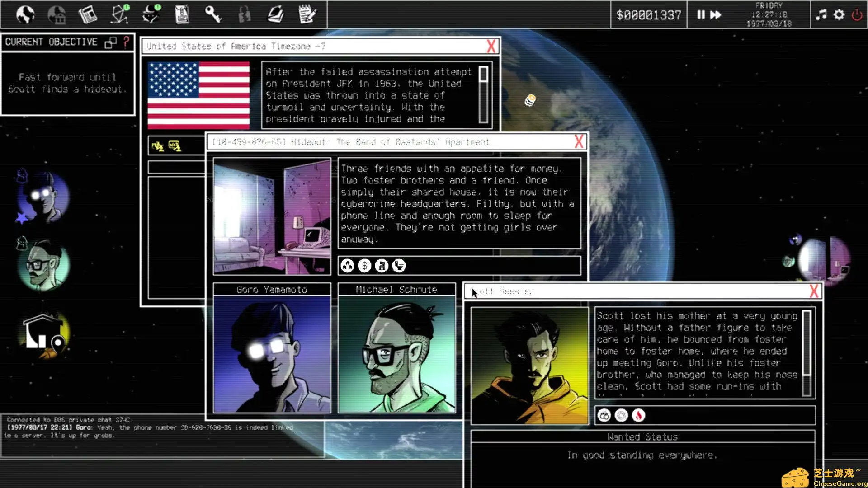Screen dimensions: 868x488
Task: Click the toilet hideout trait icon
Action: coord(399,266)
